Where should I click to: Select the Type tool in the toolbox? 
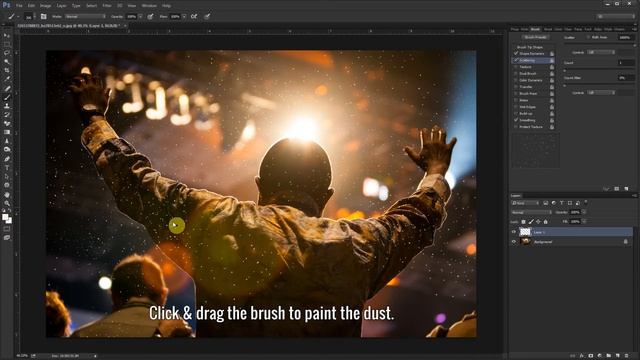tap(7, 168)
